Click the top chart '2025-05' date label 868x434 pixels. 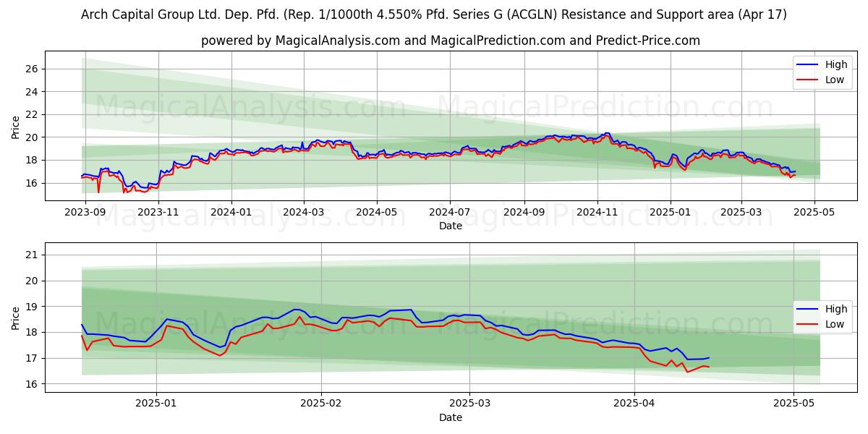(814, 213)
